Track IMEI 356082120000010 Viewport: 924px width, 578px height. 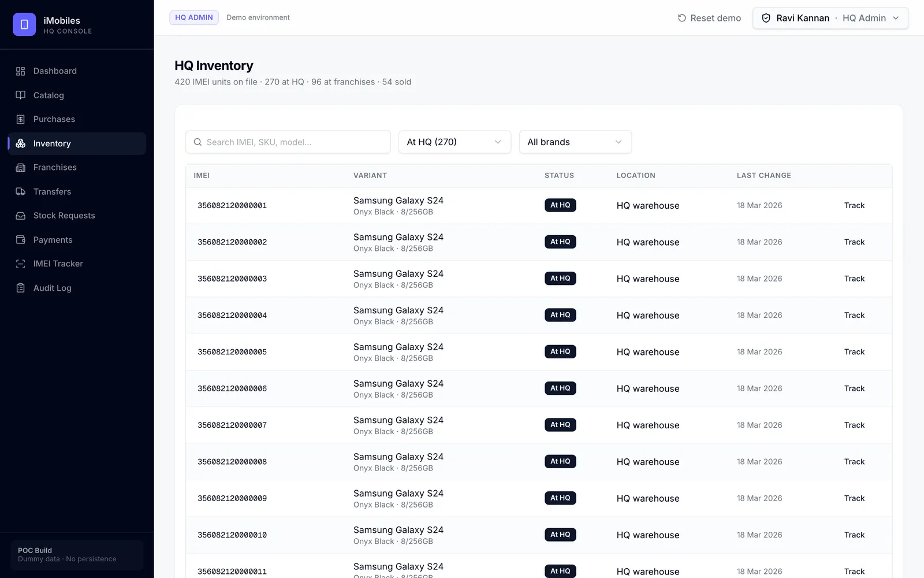coord(854,535)
